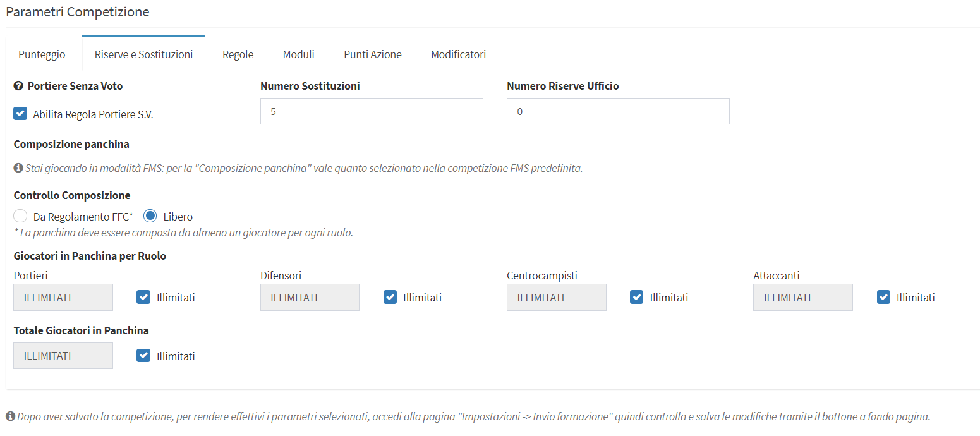This screenshot has height=436, width=980.
Task: Focus the Numero Riserve Ufficio field
Action: pyautogui.click(x=618, y=111)
